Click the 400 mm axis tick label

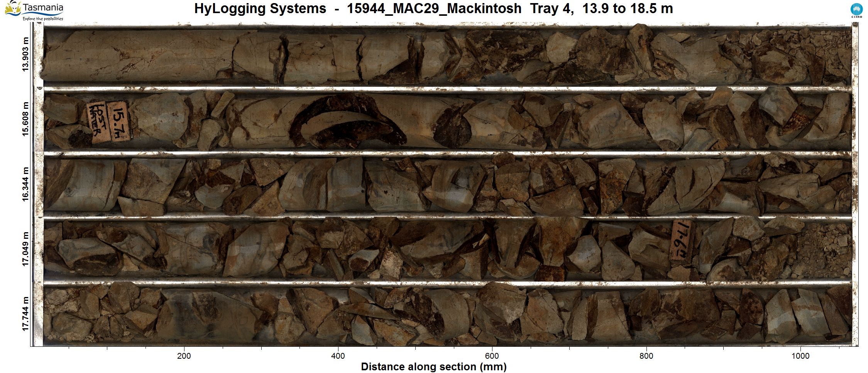338,356
